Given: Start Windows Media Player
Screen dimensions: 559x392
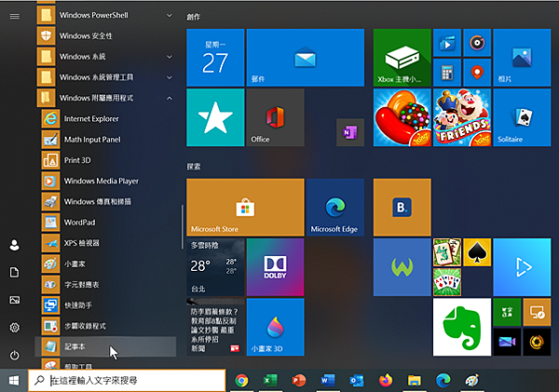Looking at the screenshot, I should 105,181.
